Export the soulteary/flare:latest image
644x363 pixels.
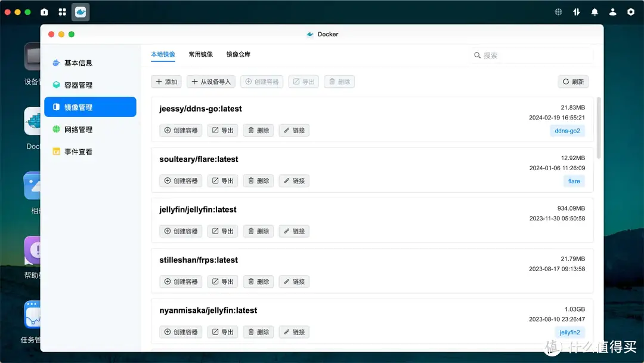(222, 181)
